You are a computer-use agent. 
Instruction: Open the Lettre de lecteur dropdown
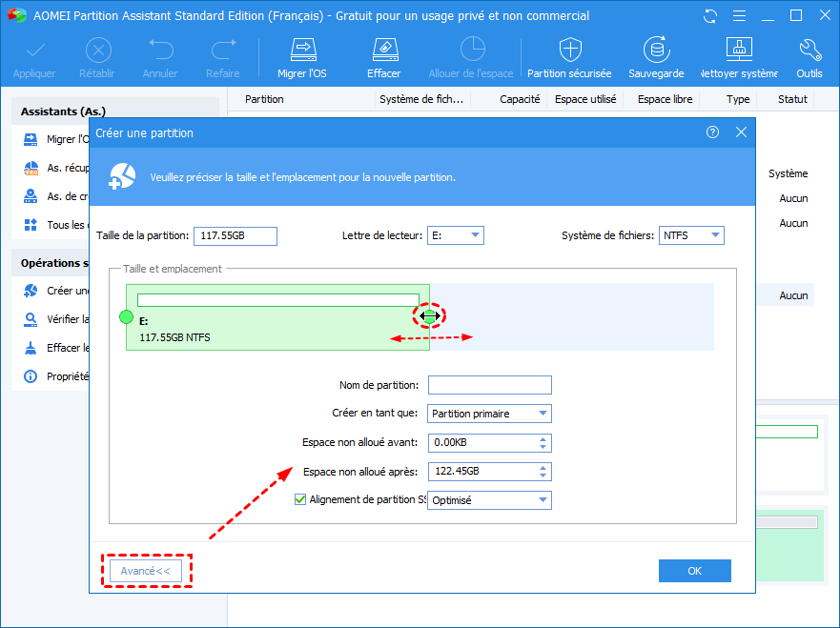(456, 235)
